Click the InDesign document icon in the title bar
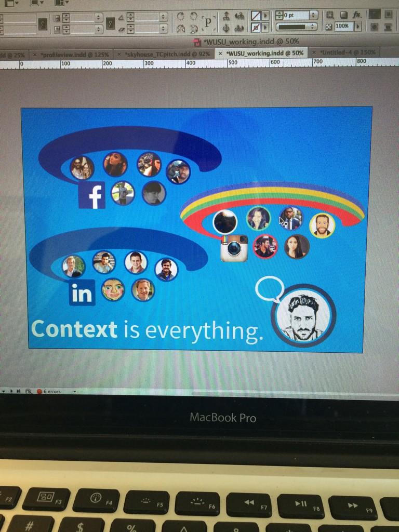The height and width of the screenshot is (532, 399). click(x=197, y=43)
